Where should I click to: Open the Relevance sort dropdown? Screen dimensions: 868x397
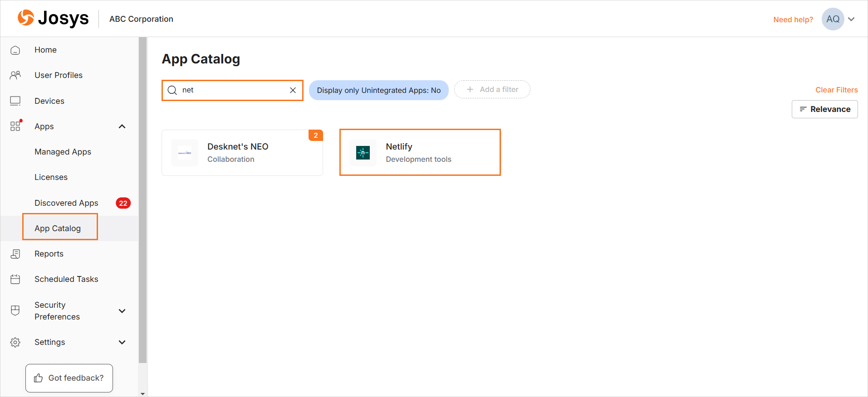[825, 109]
